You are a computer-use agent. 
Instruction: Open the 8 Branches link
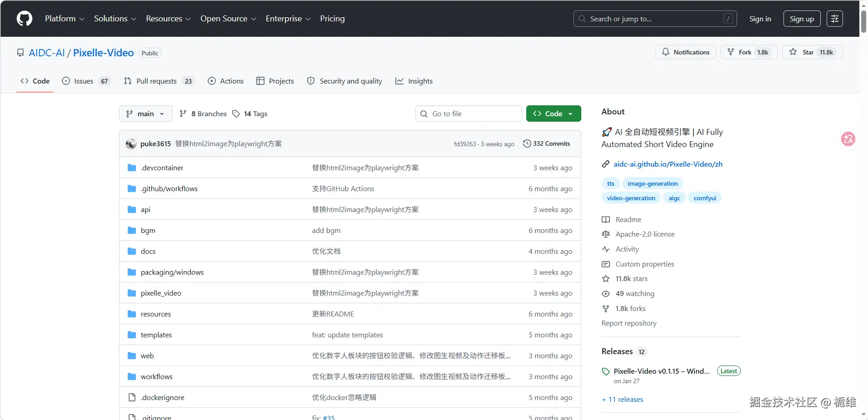203,114
